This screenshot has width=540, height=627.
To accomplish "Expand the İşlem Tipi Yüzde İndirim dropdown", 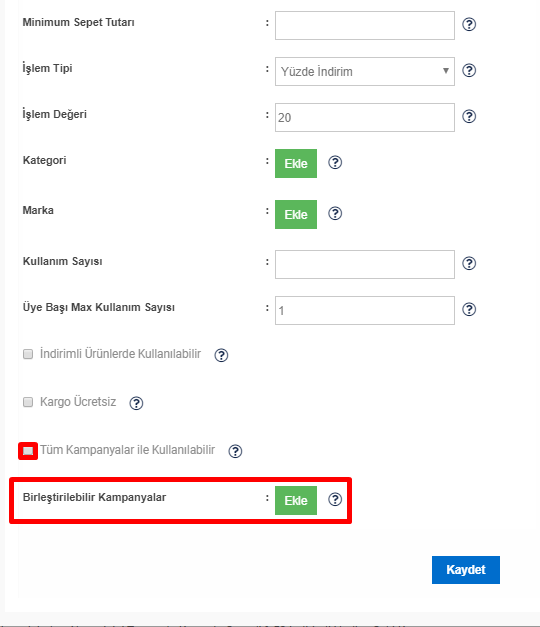I will click(x=365, y=71).
